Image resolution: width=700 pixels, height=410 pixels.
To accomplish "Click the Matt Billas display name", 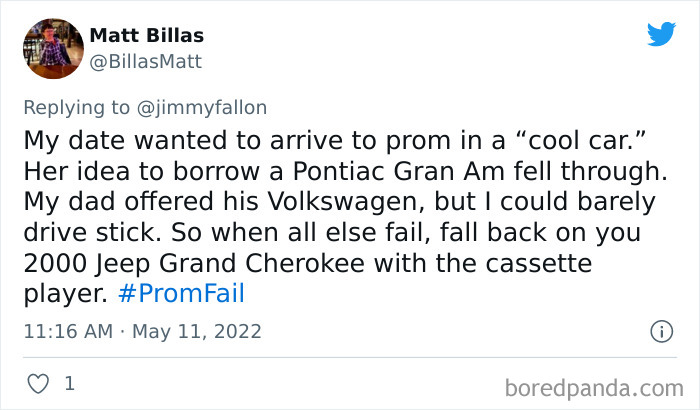I will [x=146, y=35].
